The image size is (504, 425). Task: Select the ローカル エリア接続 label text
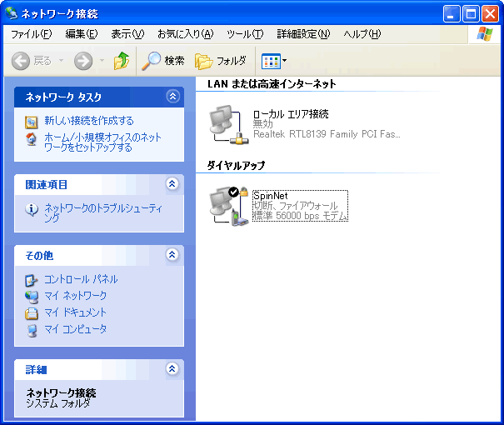tap(291, 114)
